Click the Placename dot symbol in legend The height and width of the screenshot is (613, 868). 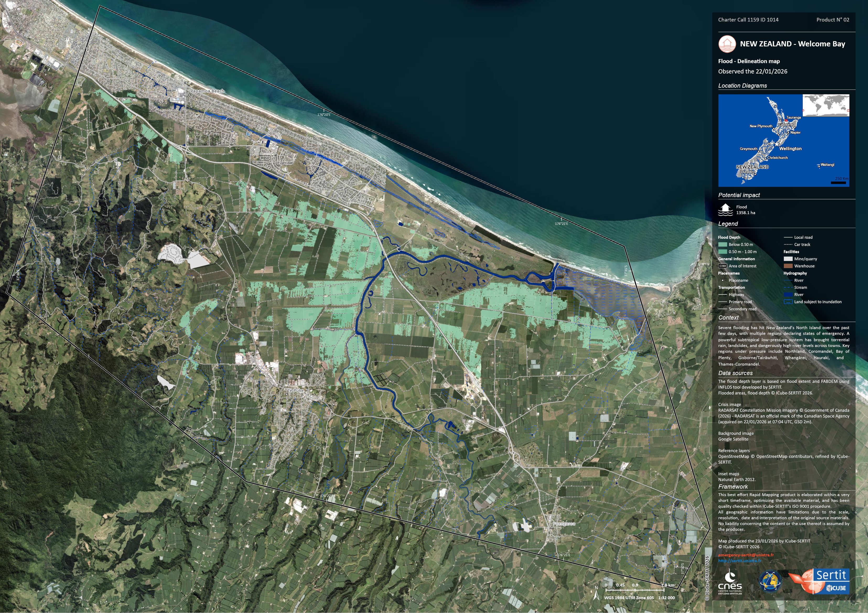tap(723, 280)
